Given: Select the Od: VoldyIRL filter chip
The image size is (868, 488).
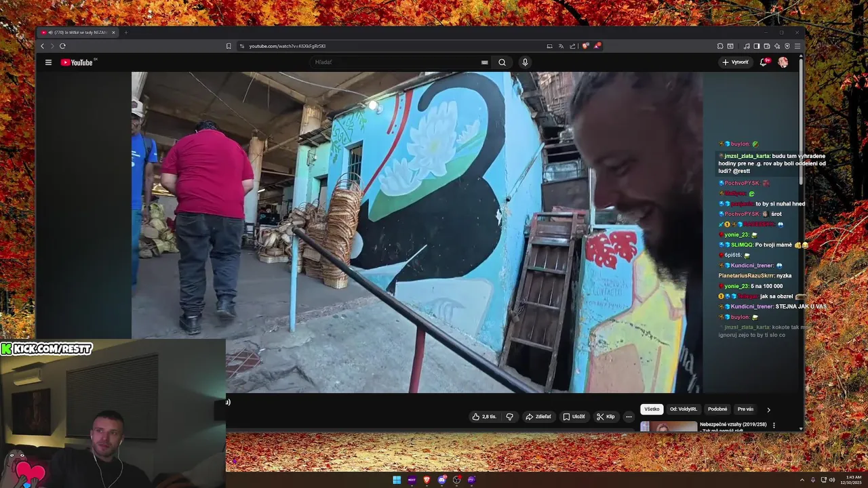Looking at the screenshot, I should [x=684, y=409].
